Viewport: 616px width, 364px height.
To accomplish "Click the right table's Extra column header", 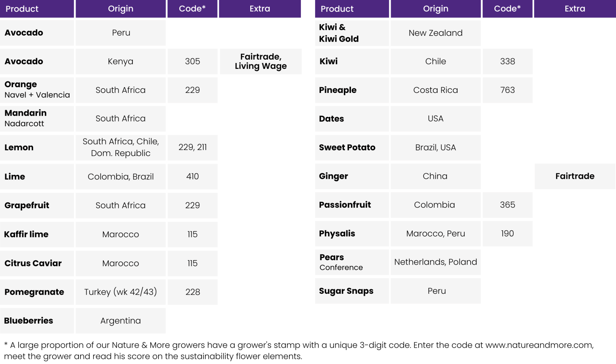I will [x=575, y=9].
